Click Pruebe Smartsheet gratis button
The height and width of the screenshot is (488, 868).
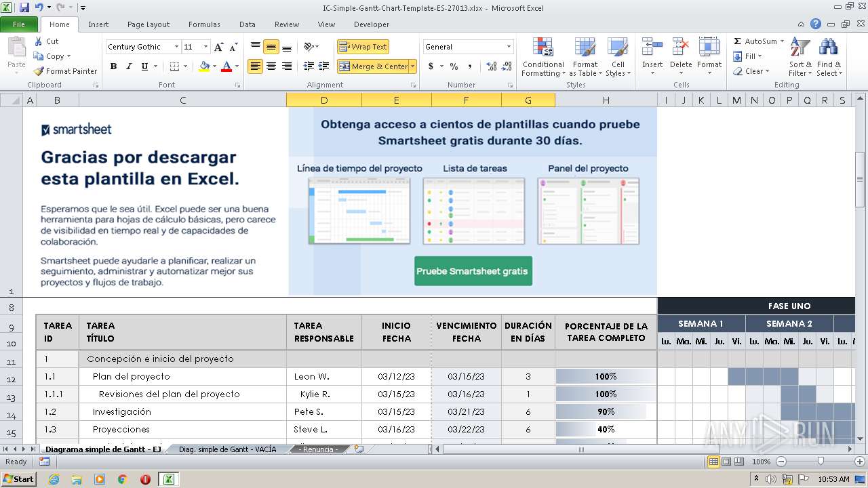[x=472, y=271]
